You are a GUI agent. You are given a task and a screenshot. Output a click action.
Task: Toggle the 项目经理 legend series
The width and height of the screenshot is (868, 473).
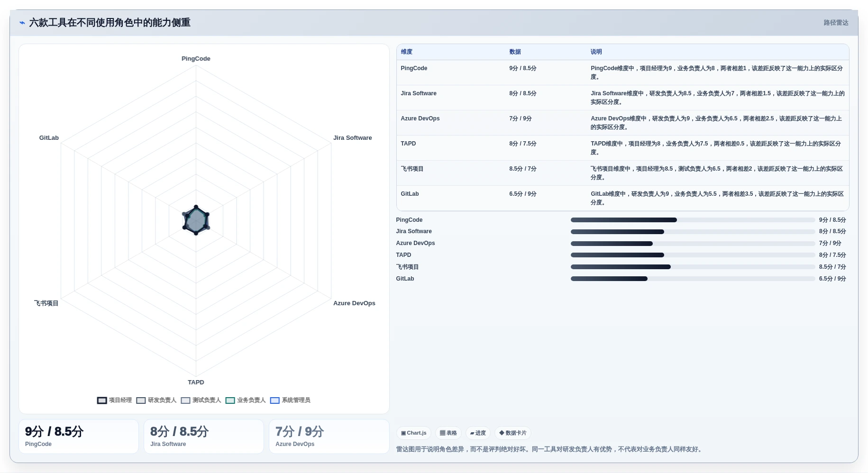tap(114, 400)
